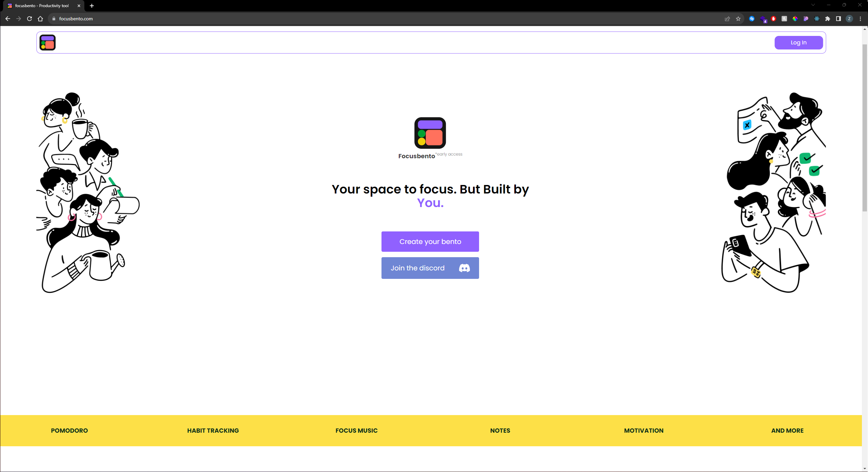Select AND MORE in the yellow banner
This screenshot has height=472, width=868.
(x=787, y=431)
